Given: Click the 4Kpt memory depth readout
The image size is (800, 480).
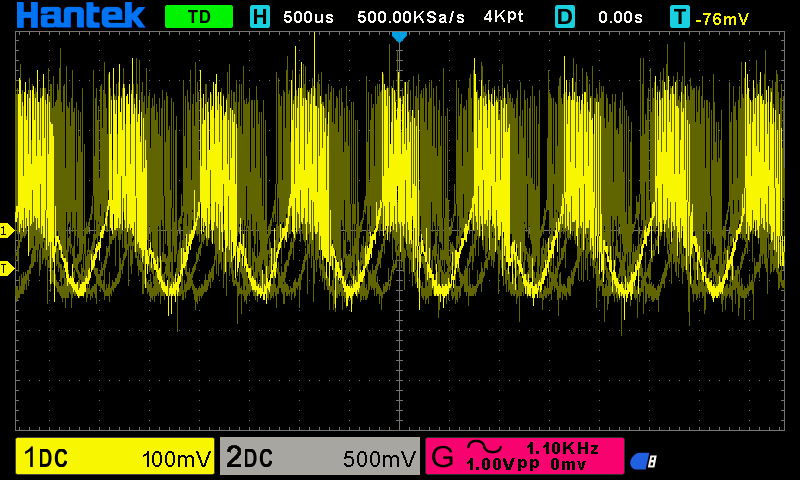Looking at the screenshot, I should pos(504,17).
